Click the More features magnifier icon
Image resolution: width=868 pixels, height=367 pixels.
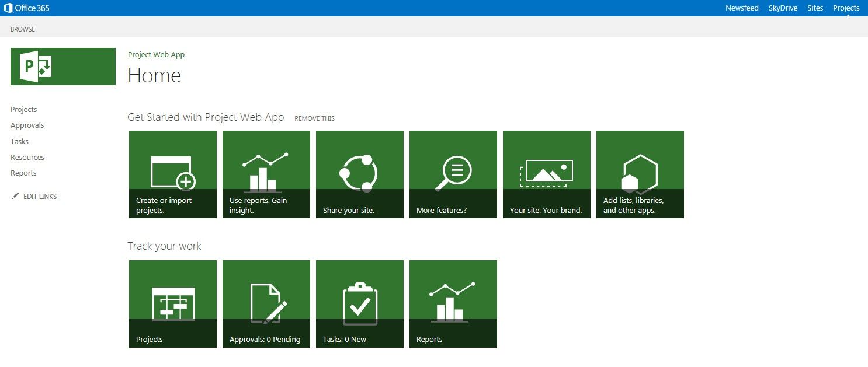click(x=453, y=173)
